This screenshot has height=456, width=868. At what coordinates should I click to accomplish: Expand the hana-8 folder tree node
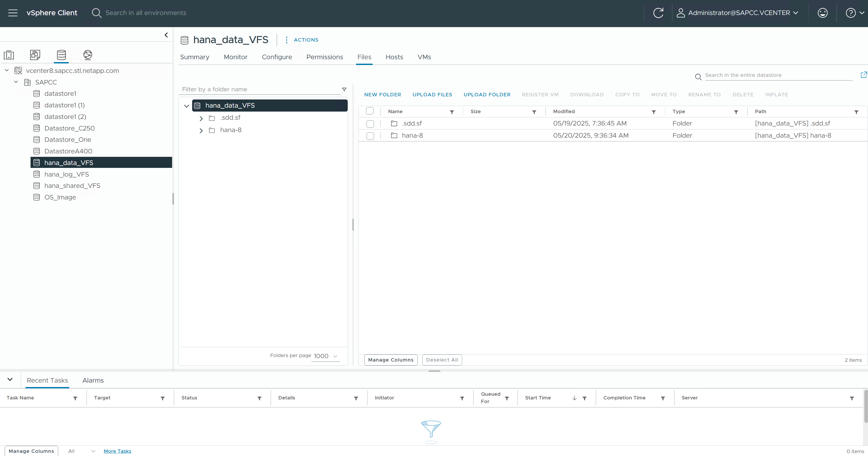coord(201,130)
